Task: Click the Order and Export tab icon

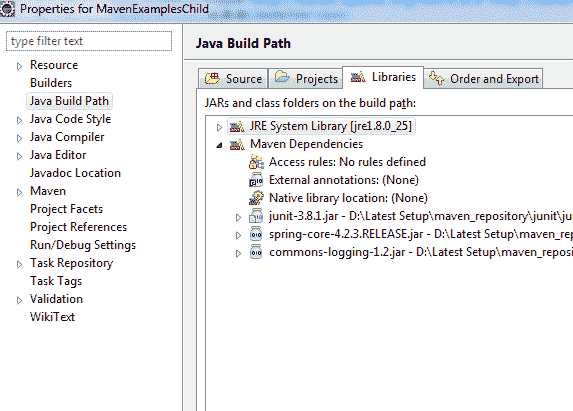Action: 436,78
